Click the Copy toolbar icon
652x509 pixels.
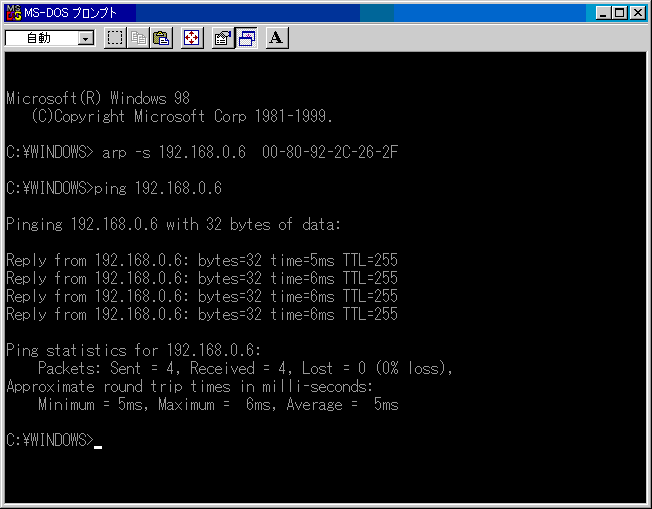138,38
